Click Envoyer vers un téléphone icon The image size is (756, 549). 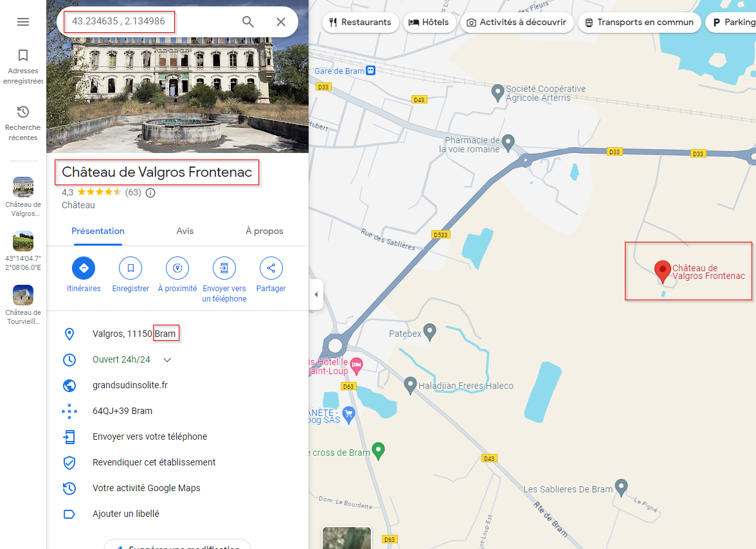[224, 268]
